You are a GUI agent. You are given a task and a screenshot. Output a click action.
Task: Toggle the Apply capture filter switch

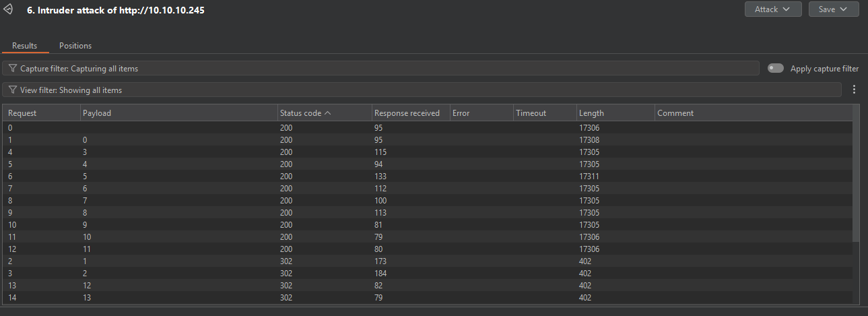[x=776, y=68]
